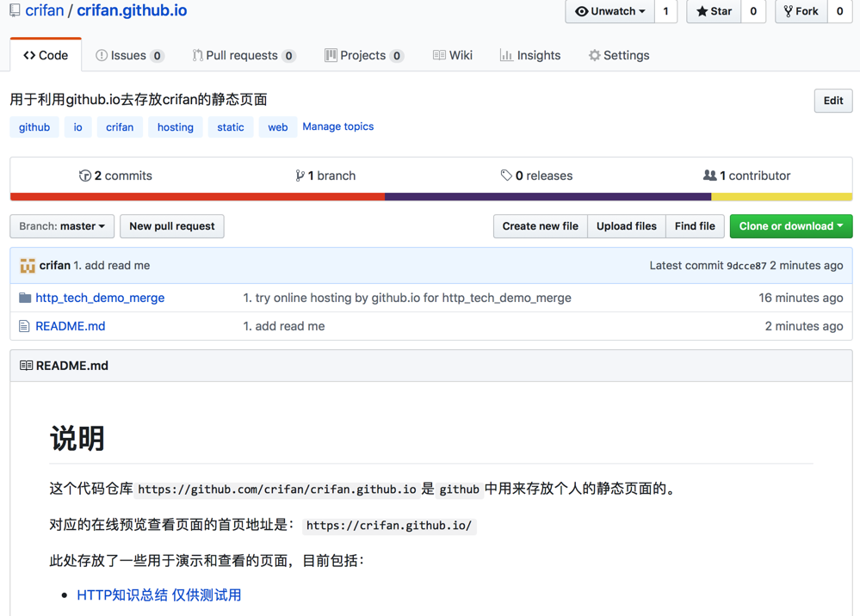Click the folder icon for http_tech_demo_merge
The width and height of the screenshot is (860, 616).
pos(25,298)
